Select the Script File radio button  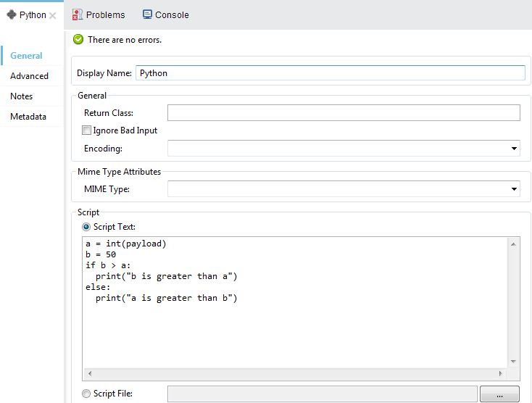pyautogui.click(x=86, y=393)
